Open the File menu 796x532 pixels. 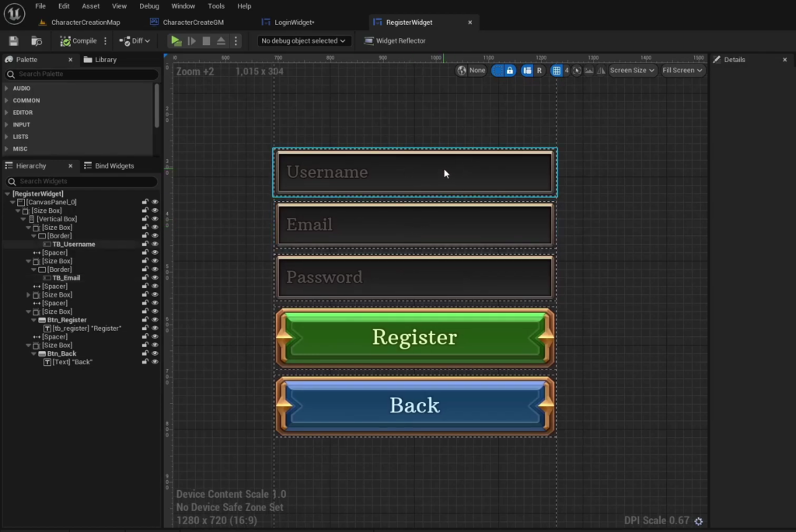click(x=40, y=6)
